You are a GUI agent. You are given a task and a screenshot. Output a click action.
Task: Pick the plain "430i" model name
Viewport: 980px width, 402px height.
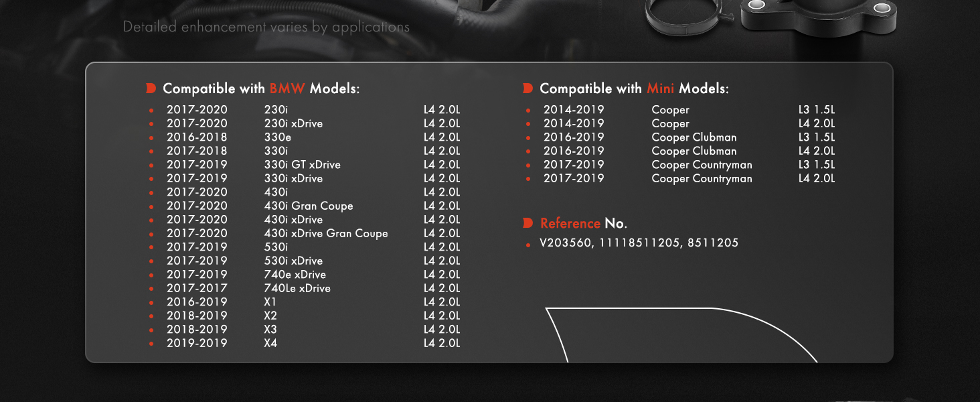pyautogui.click(x=276, y=192)
